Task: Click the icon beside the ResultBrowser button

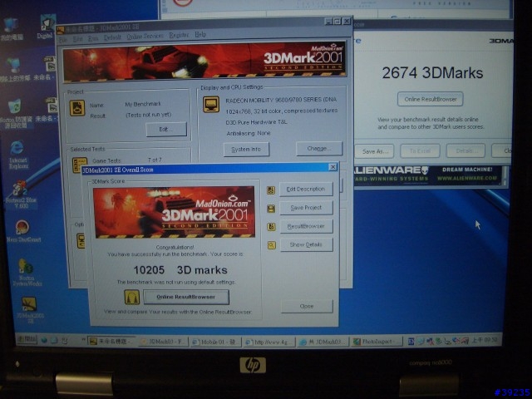Action: click(x=271, y=226)
